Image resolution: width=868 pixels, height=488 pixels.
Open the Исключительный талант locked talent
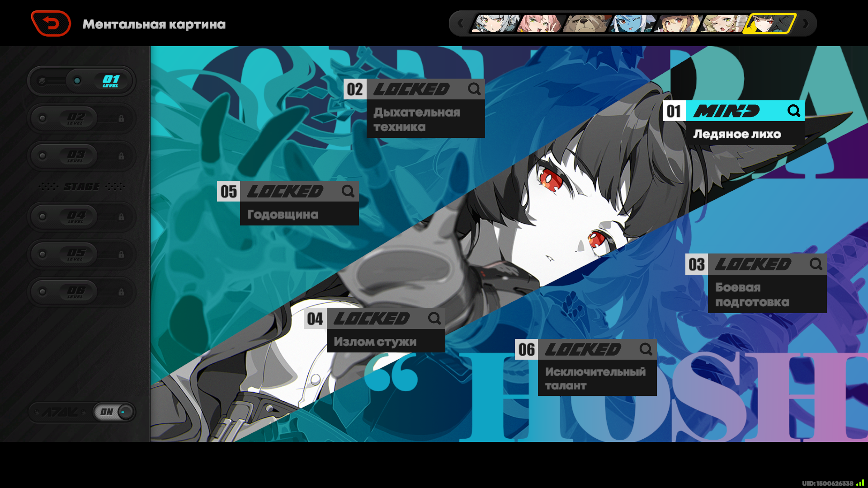tap(597, 378)
